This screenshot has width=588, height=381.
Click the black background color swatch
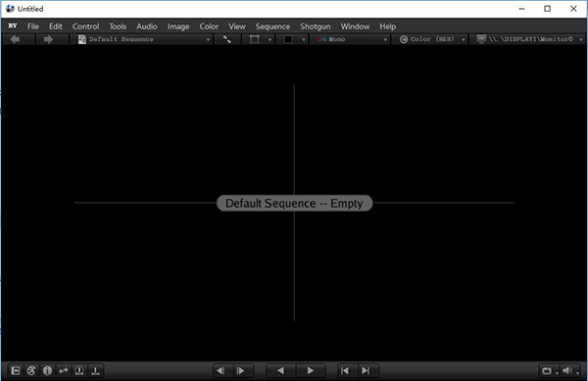(x=288, y=39)
